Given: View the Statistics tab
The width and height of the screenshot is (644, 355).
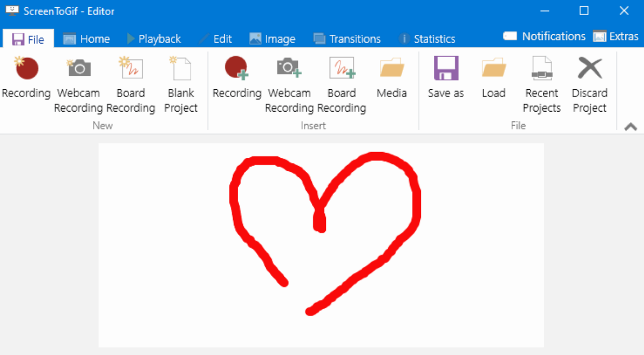Looking at the screenshot, I should [427, 39].
